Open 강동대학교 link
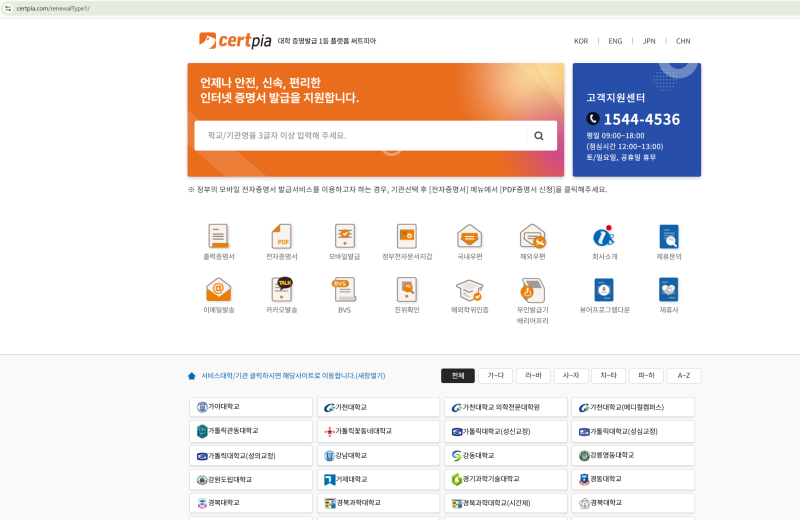Image resolution: width=800 pixels, height=520 pixels. tap(506, 456)
